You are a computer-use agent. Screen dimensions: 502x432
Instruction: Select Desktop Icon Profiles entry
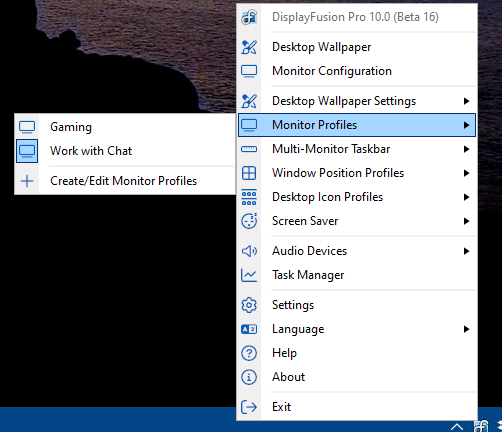357,197
